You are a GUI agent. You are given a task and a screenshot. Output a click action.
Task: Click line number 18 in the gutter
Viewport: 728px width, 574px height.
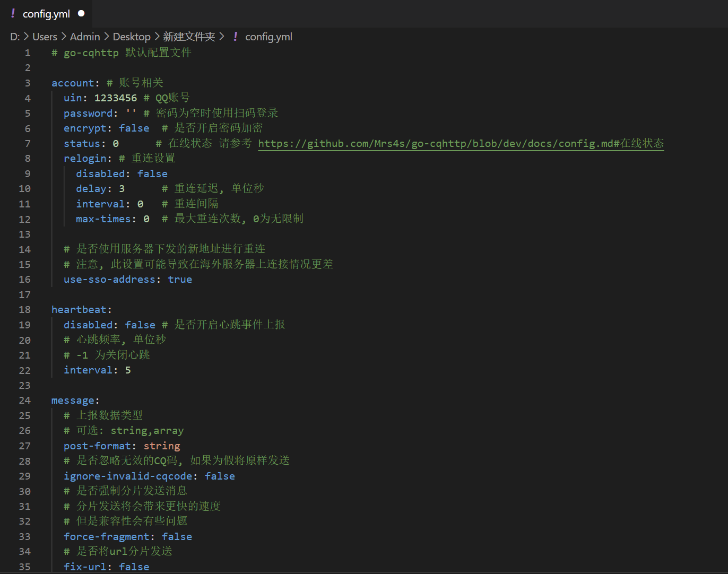[25, 310]
